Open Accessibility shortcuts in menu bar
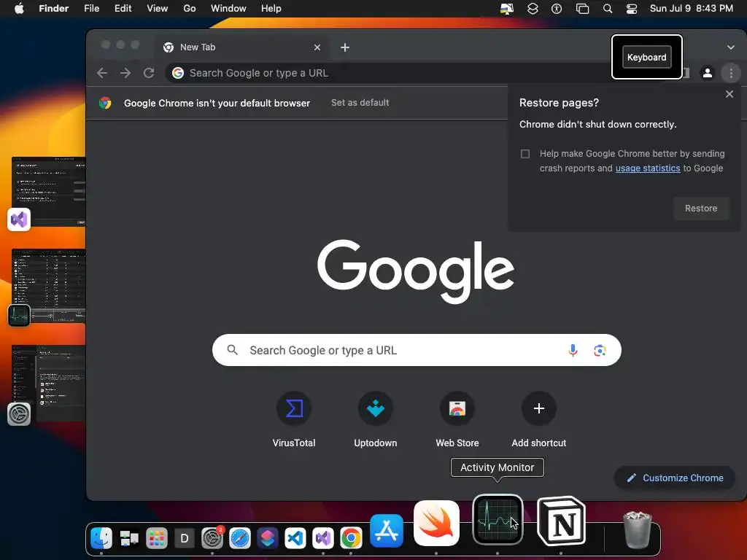747x560 pixels. point(557,8)
